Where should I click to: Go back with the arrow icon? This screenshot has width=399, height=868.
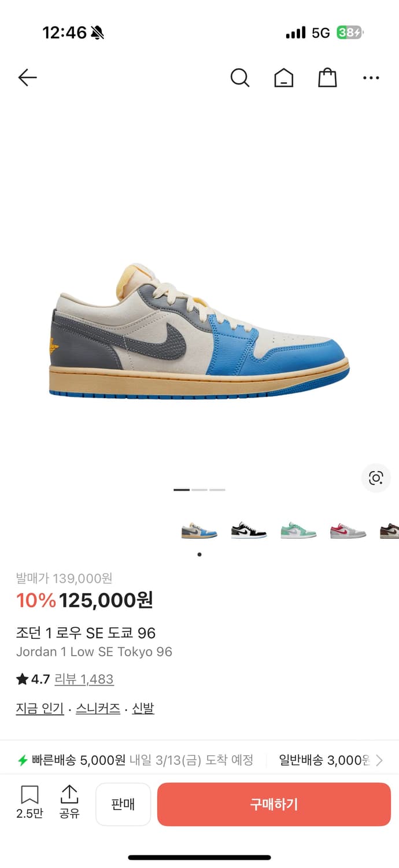27,78
